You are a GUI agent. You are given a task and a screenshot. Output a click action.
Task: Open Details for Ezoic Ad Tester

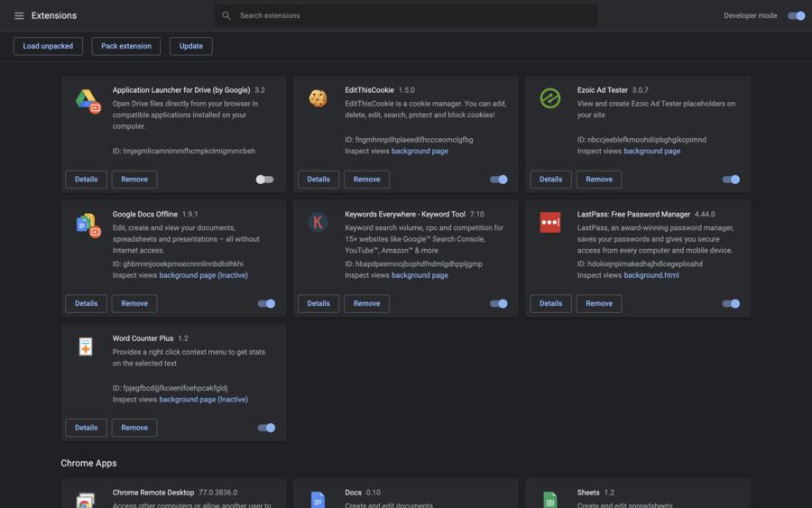[x=550, y=180]
